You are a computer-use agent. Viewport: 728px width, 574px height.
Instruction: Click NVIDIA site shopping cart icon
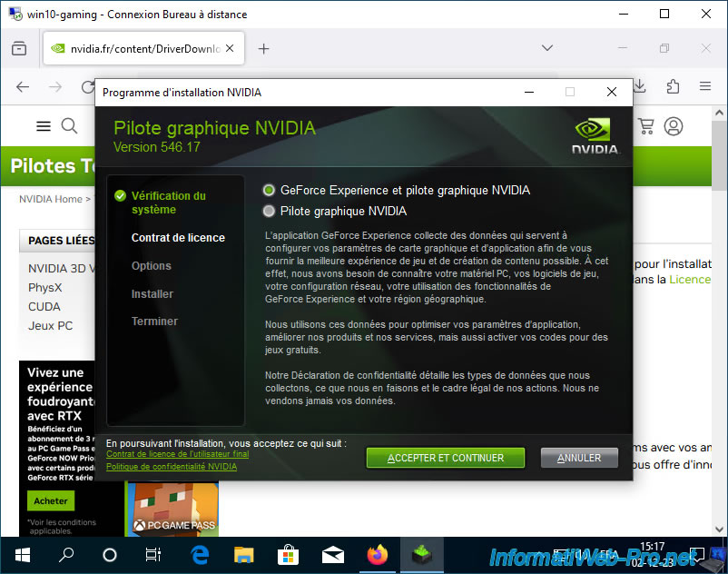point(645,126)
